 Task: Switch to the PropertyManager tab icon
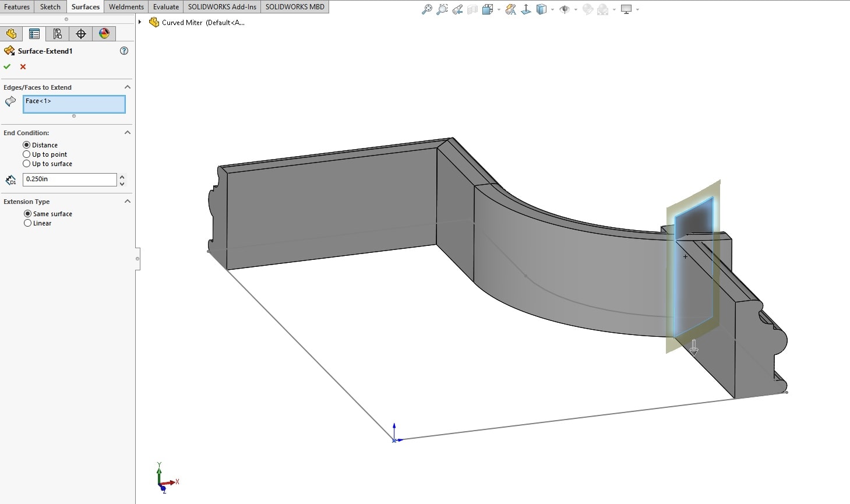tap(34, 34)
